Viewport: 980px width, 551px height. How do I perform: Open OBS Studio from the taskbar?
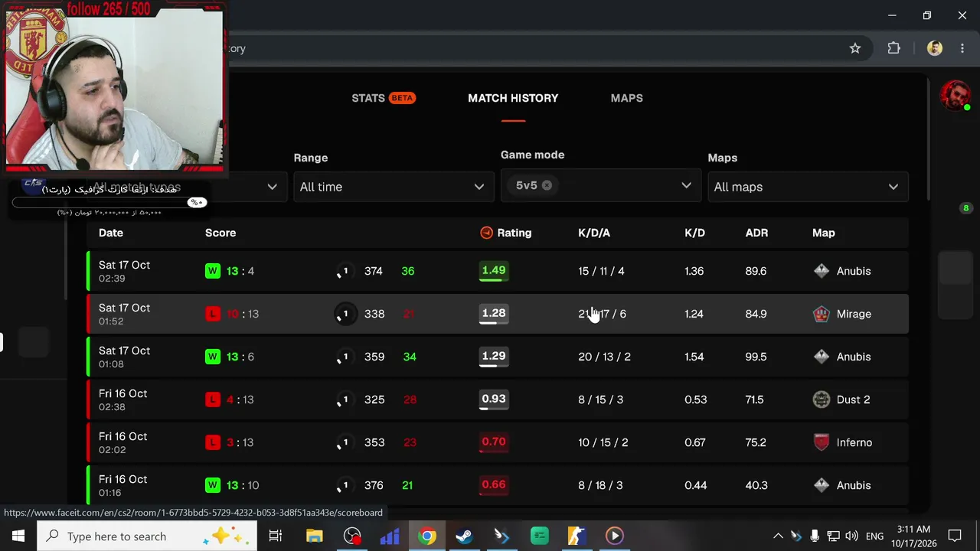click(352, 536)
